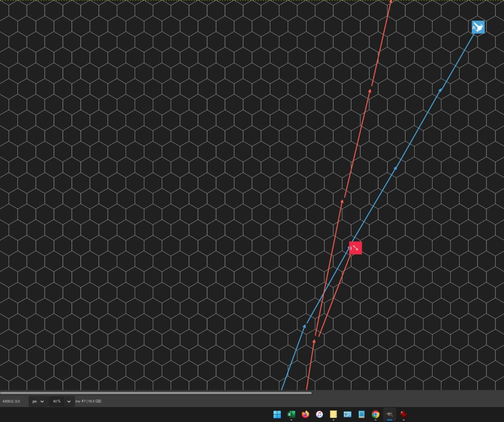504x422 pixels.
Task: Click the red arrowhead near the top edge
Action: (391, 2)
